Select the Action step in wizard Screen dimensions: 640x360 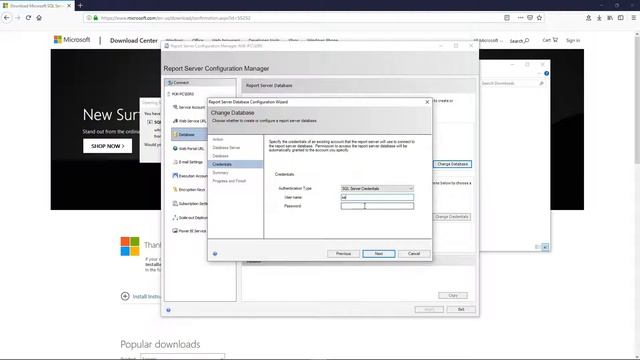click(218, 140)
